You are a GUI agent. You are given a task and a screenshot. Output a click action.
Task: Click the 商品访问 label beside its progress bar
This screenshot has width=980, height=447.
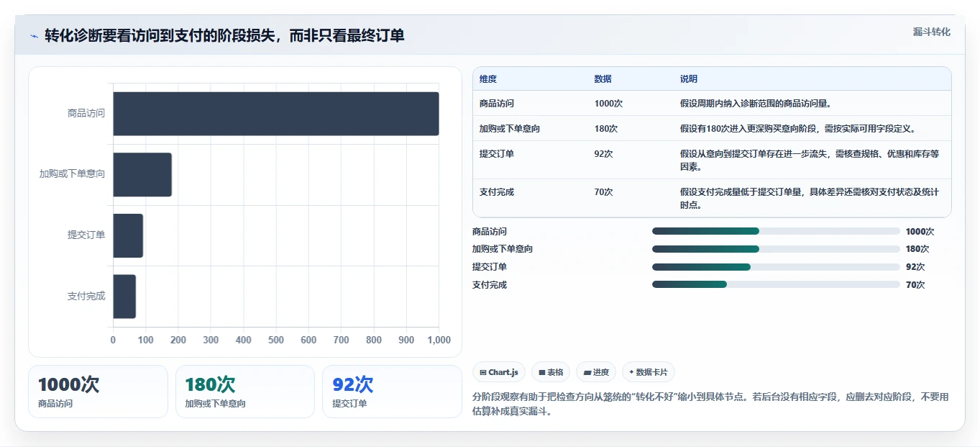pyautogui.click(x=490, y=231)
